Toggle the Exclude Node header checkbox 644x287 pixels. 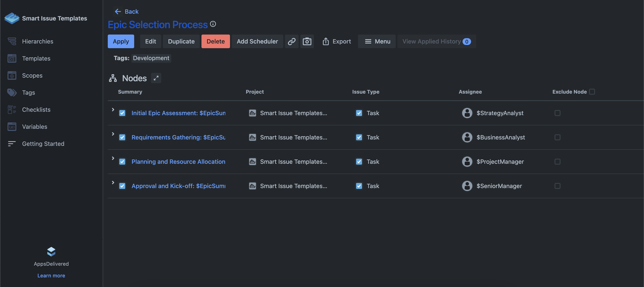coord(592,92)
